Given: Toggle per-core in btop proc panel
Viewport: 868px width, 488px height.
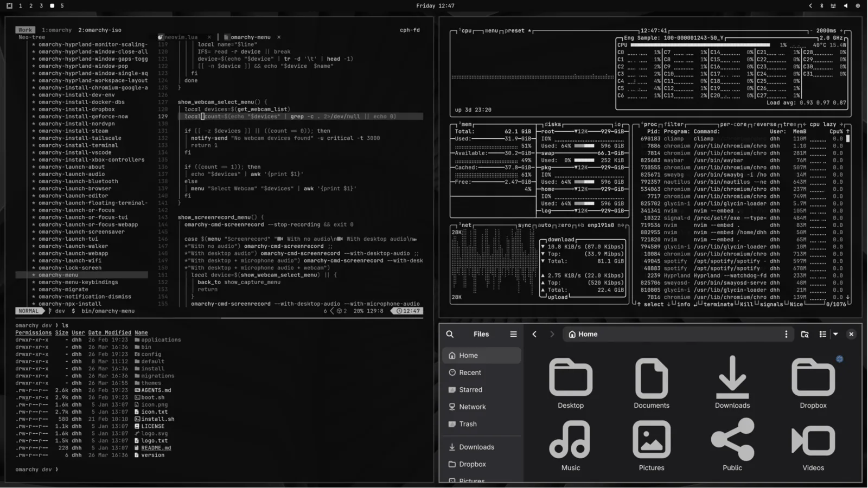Looking at the screenshot, I should pos(733,124).
